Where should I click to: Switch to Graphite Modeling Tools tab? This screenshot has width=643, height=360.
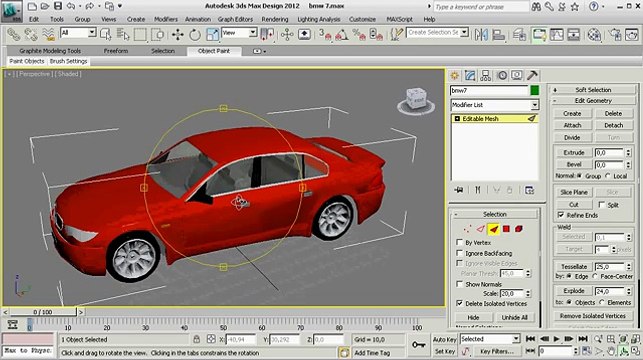click(x=50, y=51)
